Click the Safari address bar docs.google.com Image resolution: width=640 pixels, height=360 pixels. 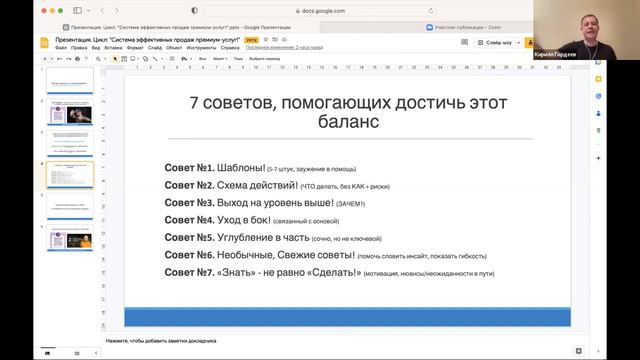click(x=320, y=11)
